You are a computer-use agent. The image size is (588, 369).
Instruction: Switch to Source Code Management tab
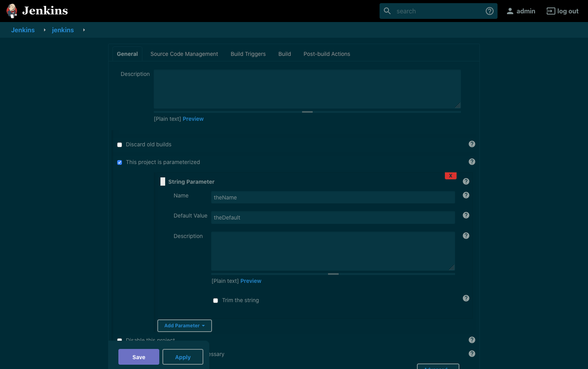[184, 54]
